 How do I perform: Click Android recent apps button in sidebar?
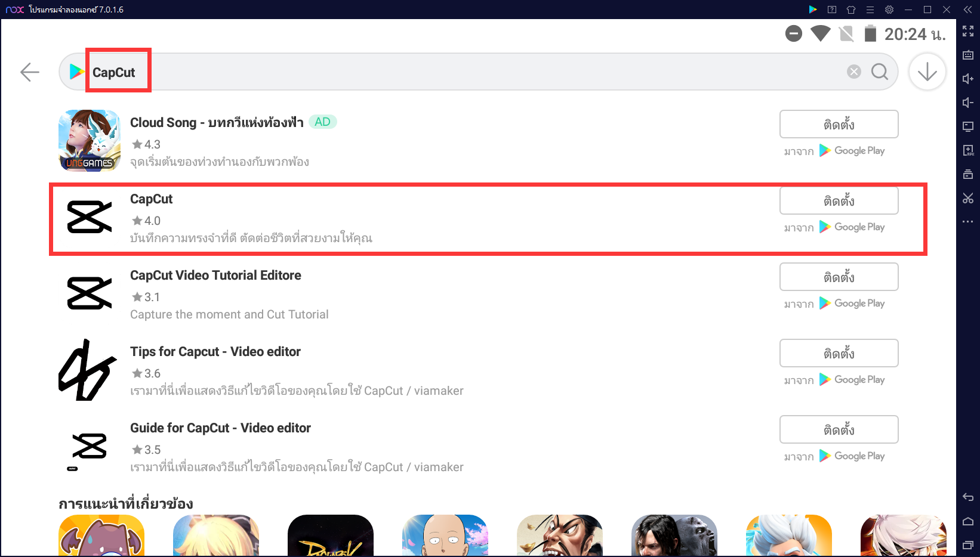[968, 545]
